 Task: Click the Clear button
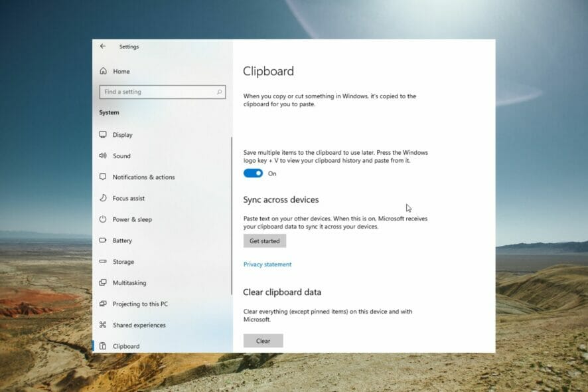coord(263,341)
